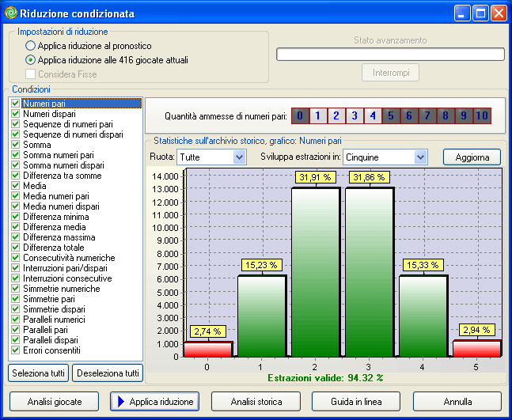Select 'Simmetrie numeriche' list entry
This screenshot has height=420, width=512.
tap(61, 289)
